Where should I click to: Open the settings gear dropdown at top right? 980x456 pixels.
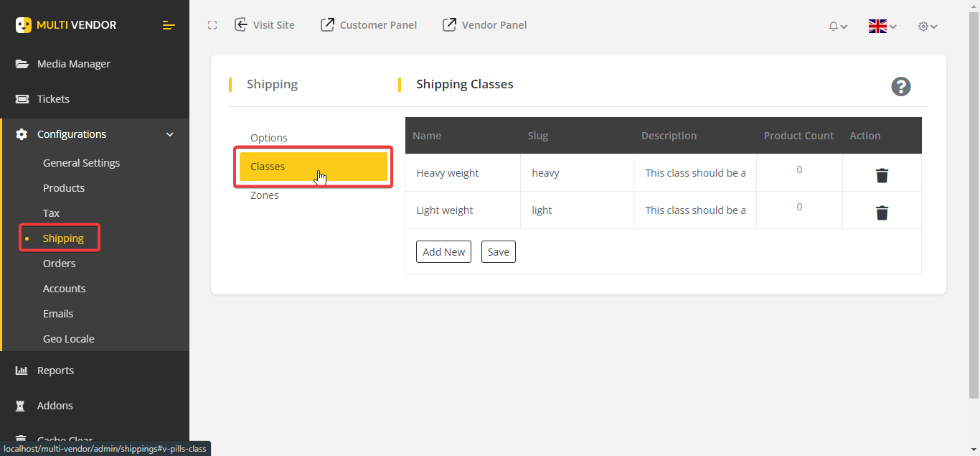pos(927,26)
